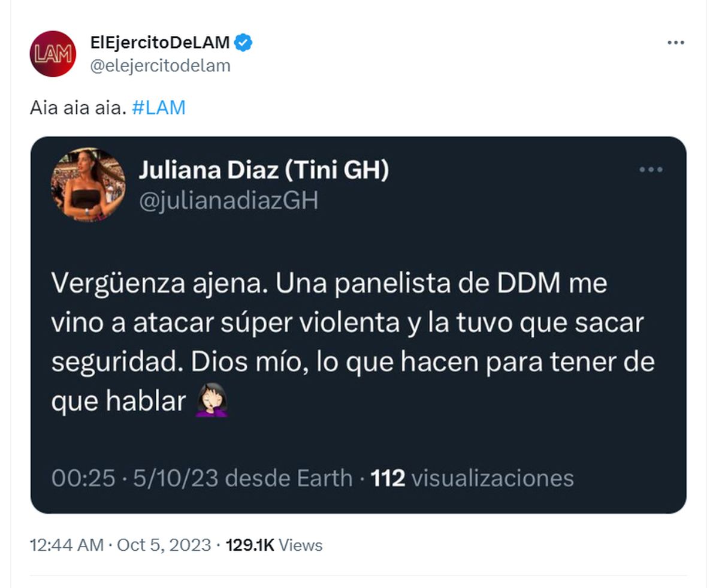This screenshot has width=719, height=588.
Task: Click the Oct 5, 2023 date
Action: 164,545
